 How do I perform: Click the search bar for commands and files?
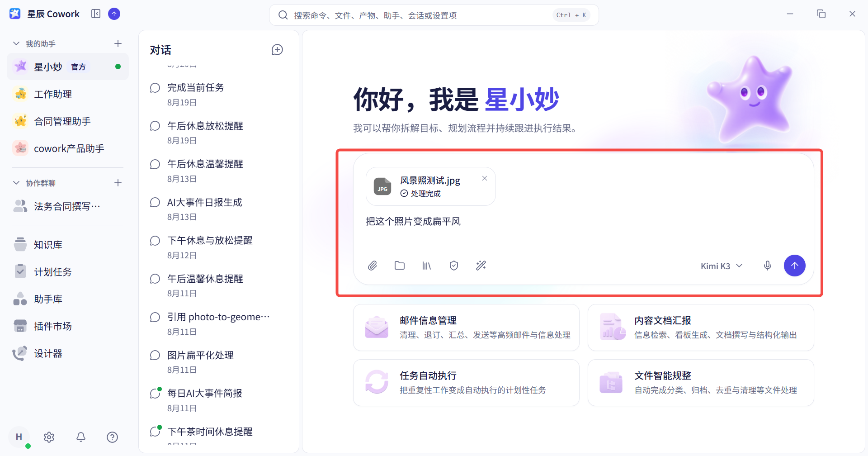[434, 15]
